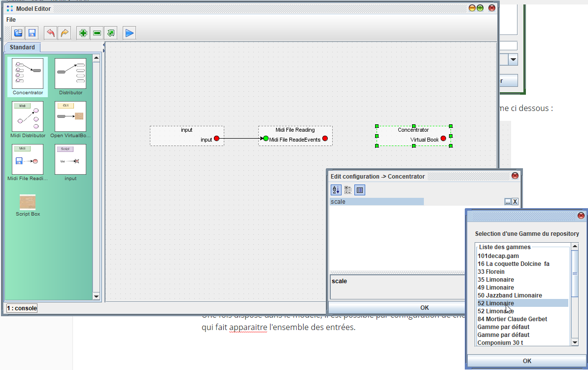This screenshot has width=588, height=370.
Task: Click the save model floppy disk icon
Action: point(32,33)
